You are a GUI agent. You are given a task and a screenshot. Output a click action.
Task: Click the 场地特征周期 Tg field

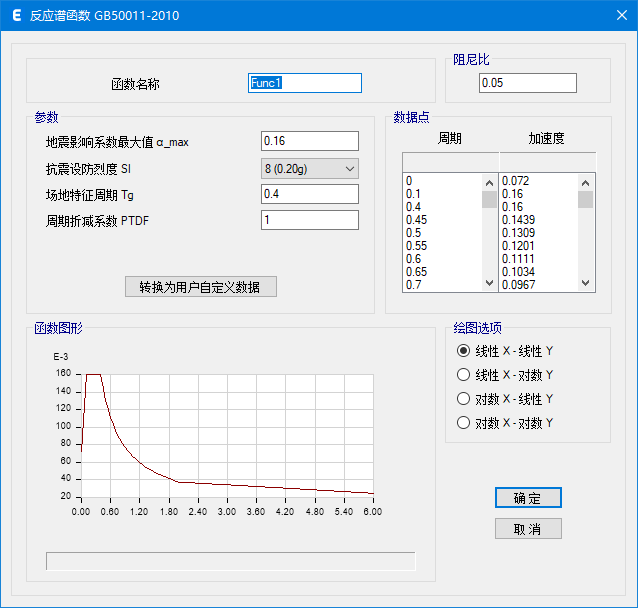(309, 194)
